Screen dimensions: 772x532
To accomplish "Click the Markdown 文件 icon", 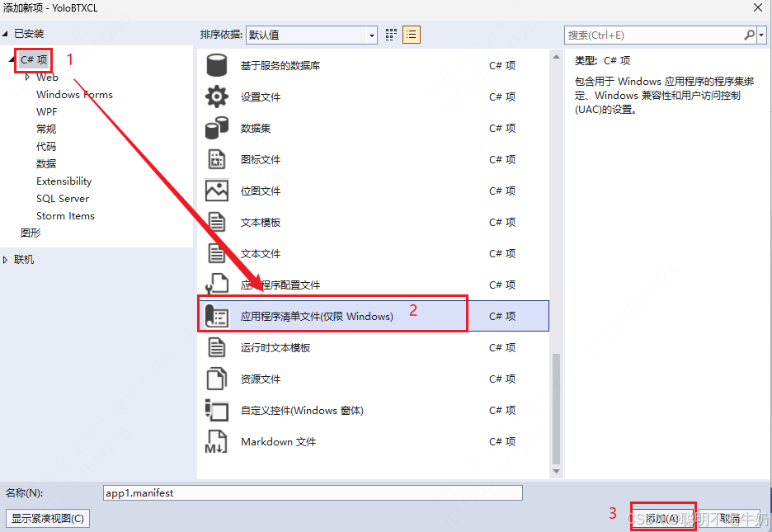I will (217, 441).
